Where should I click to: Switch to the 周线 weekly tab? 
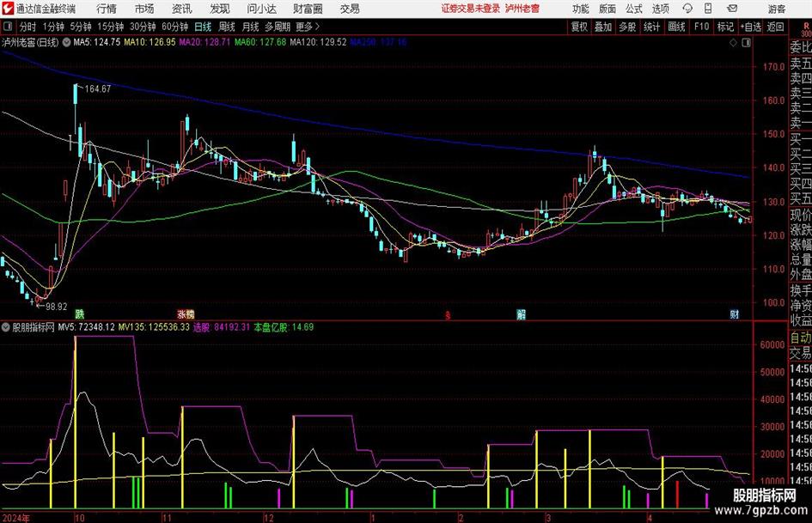[227, 27]
